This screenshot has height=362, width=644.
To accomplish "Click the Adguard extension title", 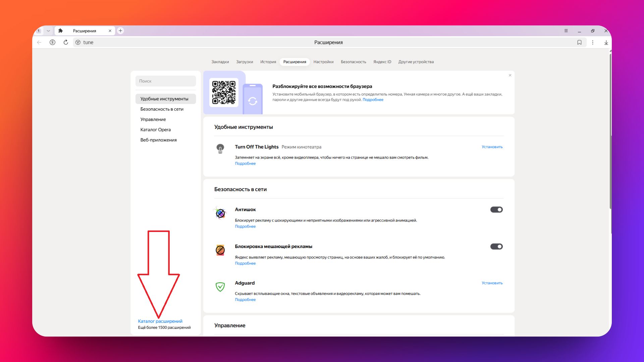I will pyautogui.click(x=245, y=283).
